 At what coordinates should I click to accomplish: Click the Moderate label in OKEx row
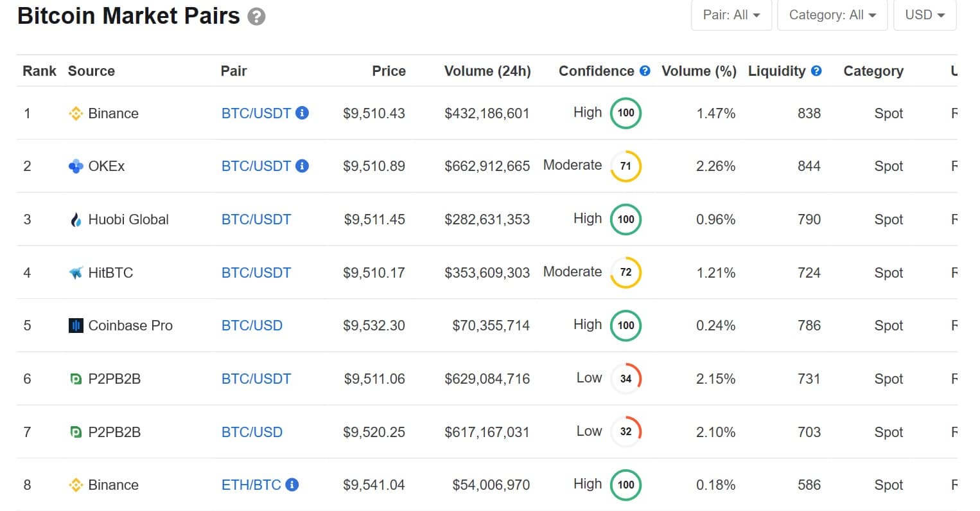coord(572,165)
